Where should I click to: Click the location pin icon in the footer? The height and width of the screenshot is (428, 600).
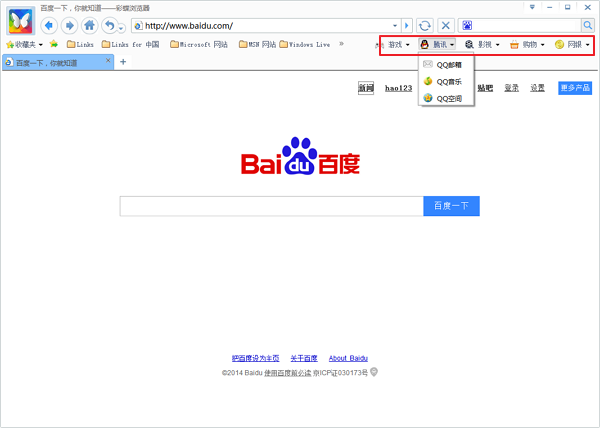374,372
